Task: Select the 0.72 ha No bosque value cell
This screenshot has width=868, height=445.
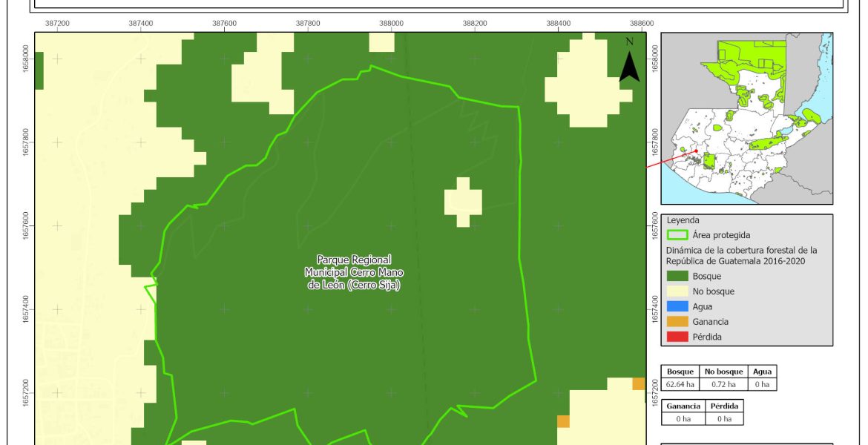Action: 720,384
